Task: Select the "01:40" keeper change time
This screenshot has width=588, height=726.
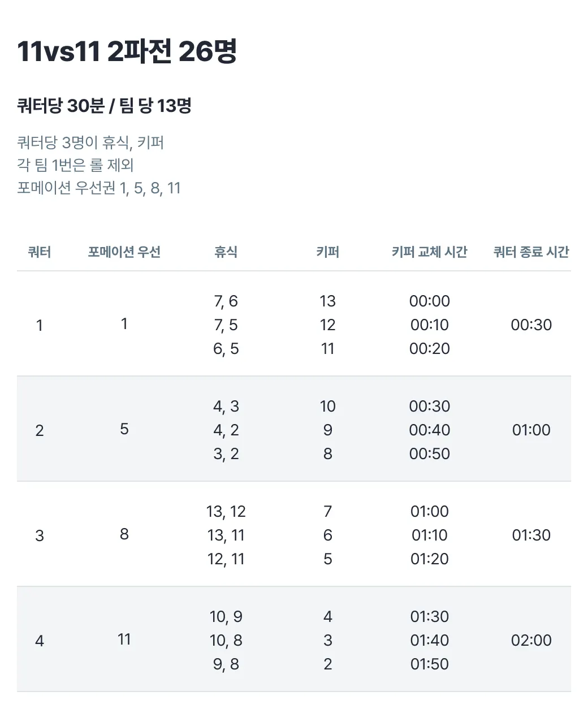Action: coord(430,641)
